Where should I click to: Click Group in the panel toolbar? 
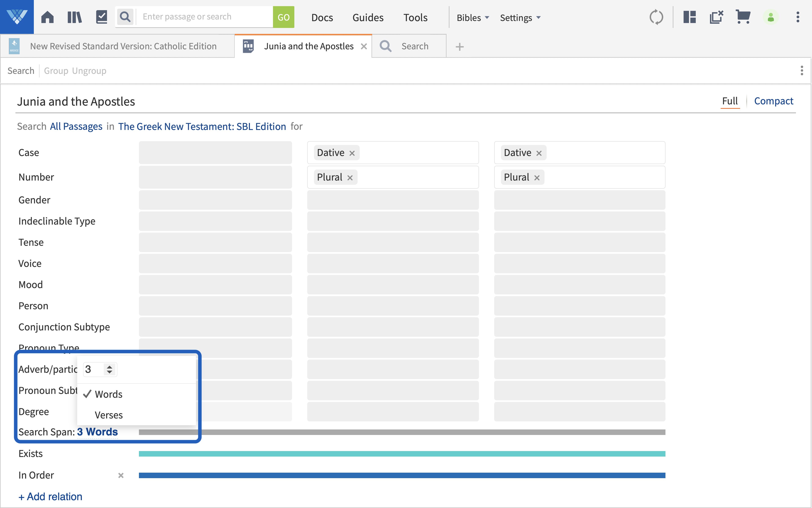[56, 70]
